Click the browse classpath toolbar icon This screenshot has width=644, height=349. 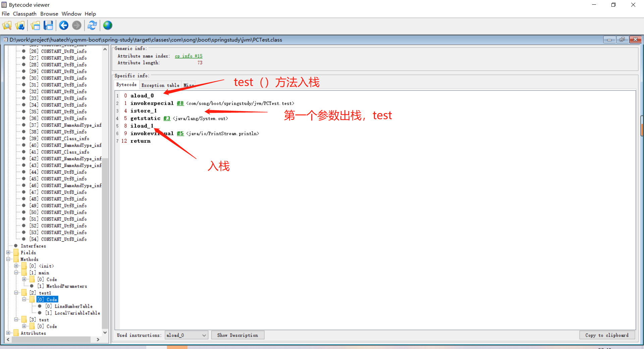pos(20,26)
